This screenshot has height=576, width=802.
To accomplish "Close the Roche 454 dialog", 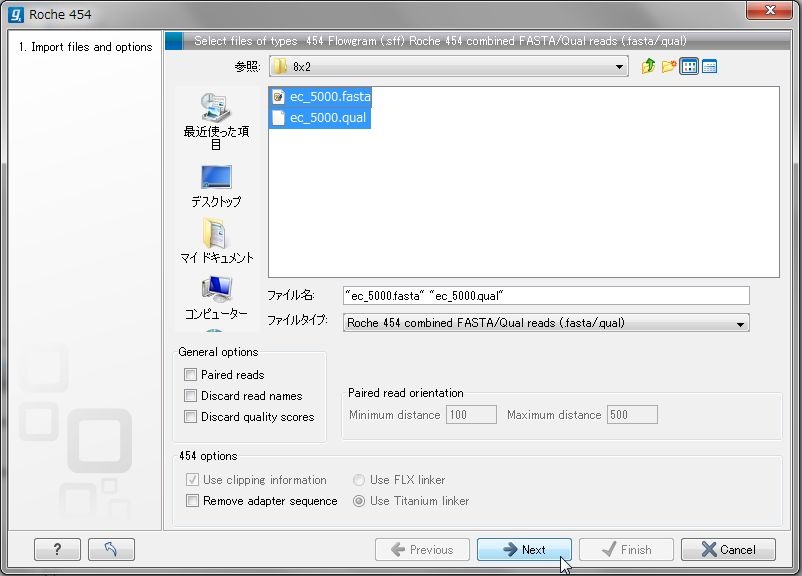I will tap(769, 10).
